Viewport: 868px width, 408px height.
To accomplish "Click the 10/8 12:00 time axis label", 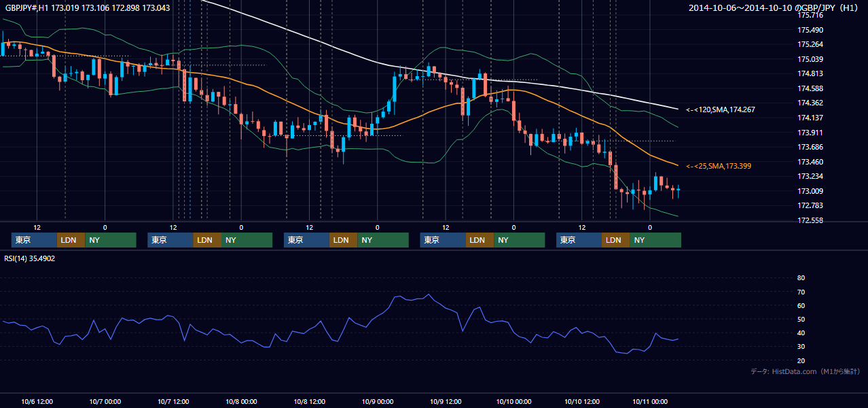I will [x=309, y=402].
